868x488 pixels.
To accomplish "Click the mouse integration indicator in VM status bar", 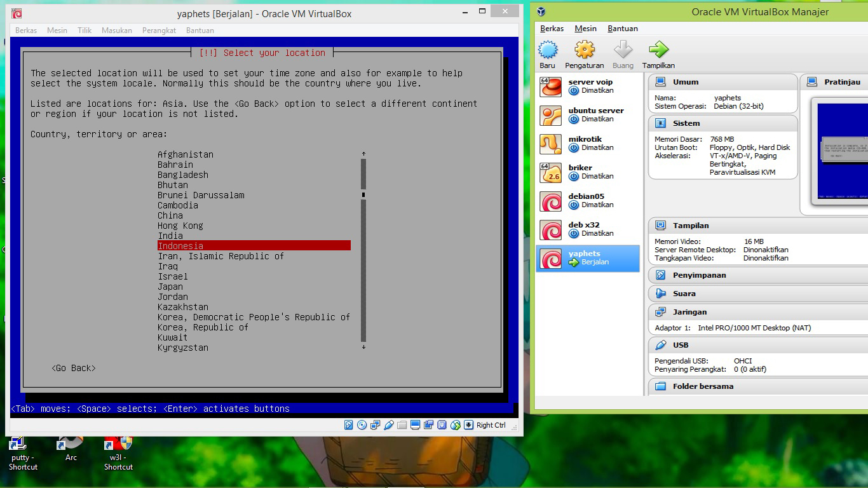I will click(x=455, y=425).
